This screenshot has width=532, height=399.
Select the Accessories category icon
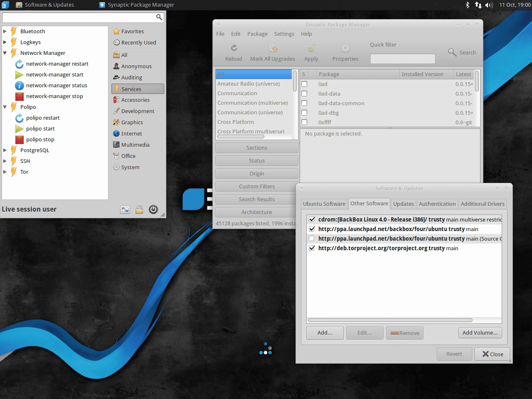click(x=116, y=100)
